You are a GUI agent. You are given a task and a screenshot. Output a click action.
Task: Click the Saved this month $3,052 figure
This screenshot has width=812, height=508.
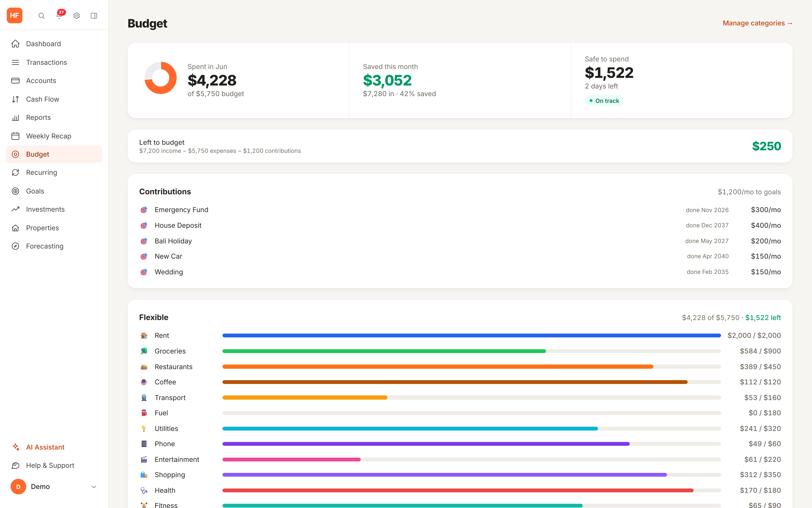[387, 80]
